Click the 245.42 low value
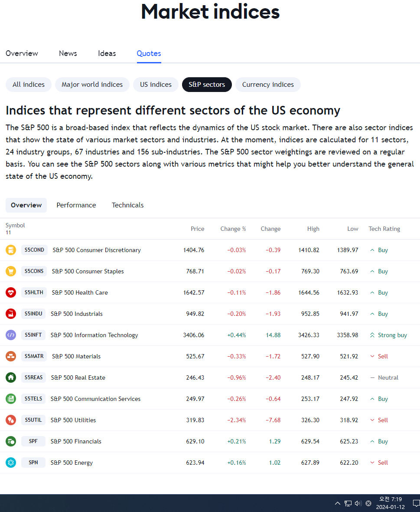This screenshot has width=420, height=512. point(349,377)
